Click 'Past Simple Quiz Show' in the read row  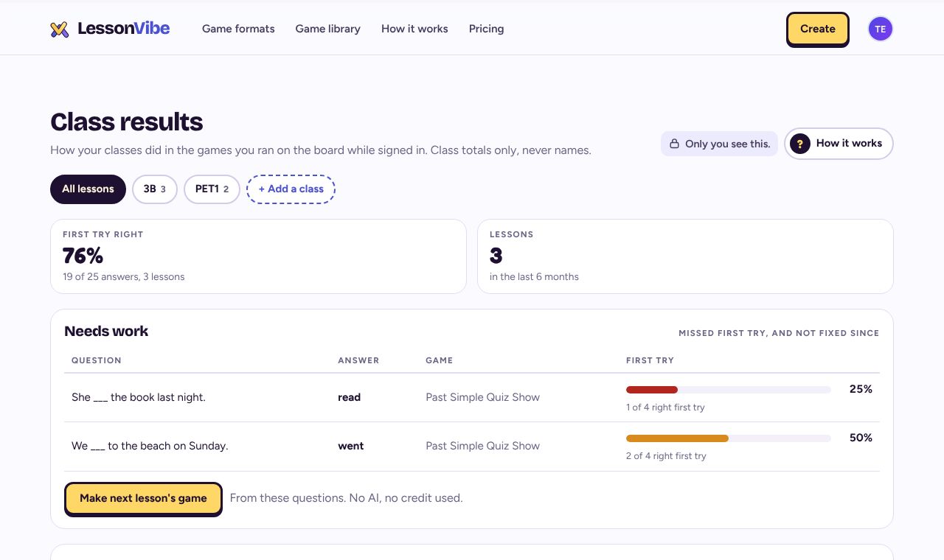pos(482,397)
